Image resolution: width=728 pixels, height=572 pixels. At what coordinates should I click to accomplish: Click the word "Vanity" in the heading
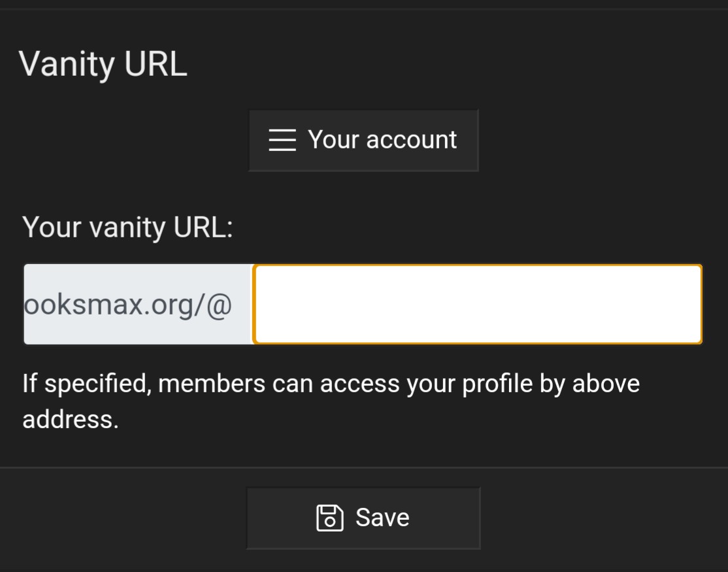(x=67, y=64)
